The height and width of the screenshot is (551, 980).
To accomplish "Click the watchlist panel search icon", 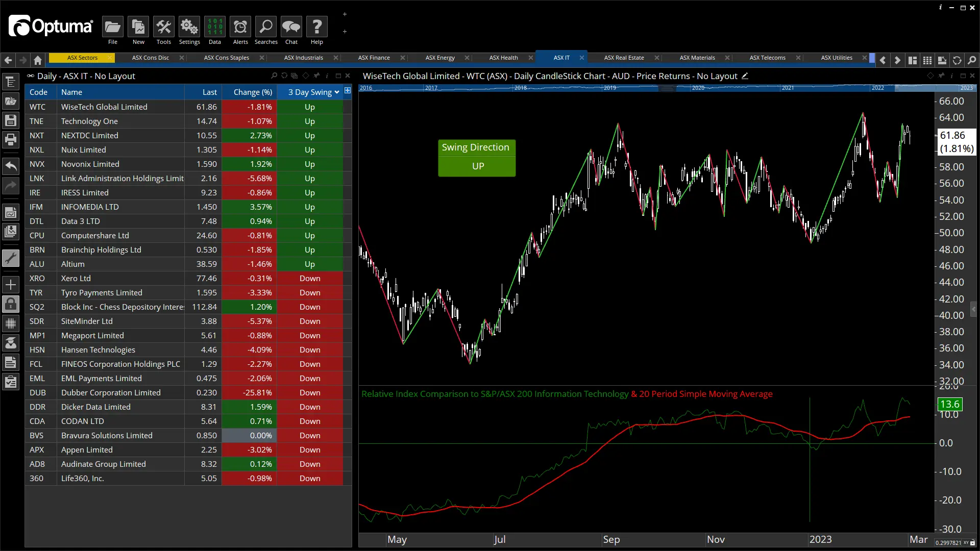I will coord(274,76).
